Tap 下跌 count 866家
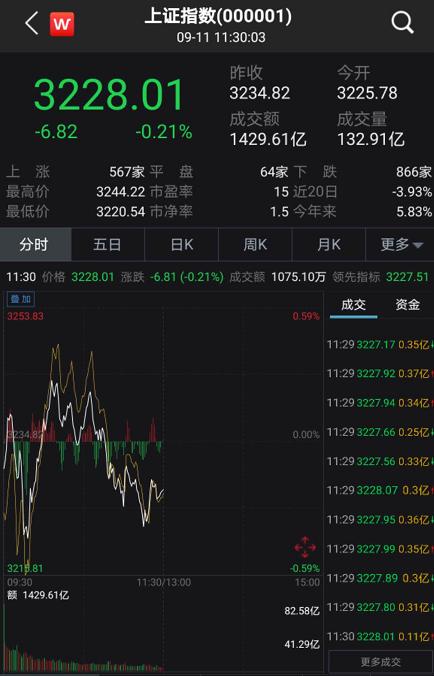This screenshot has height=676, width=434. pos(414,172)
